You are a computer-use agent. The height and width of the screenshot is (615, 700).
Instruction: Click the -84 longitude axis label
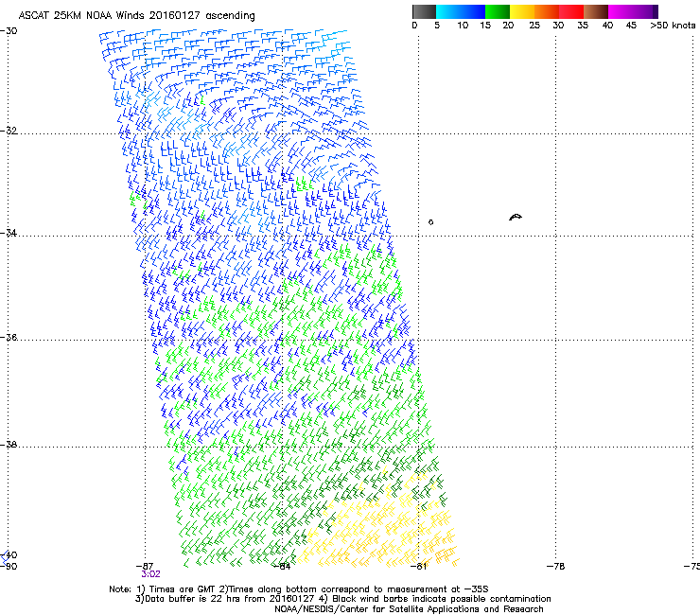282,567
